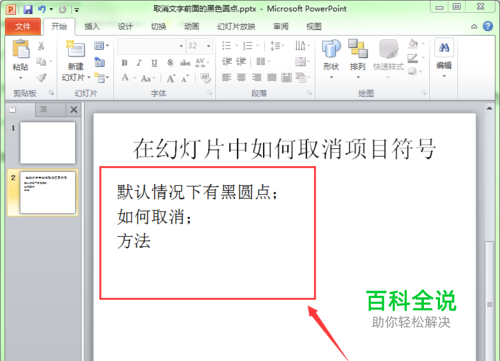Collapse the ribbon with the caret icon
This screenshot has width=500, height=361.
coord(474,27)
